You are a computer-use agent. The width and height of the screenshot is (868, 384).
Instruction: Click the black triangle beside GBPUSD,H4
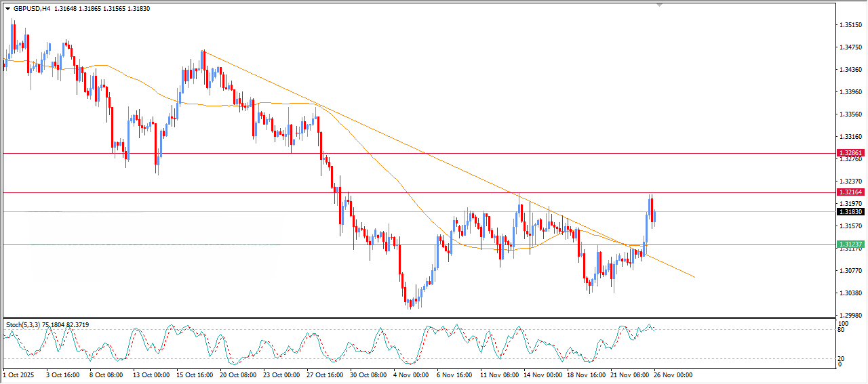(8, 8)
